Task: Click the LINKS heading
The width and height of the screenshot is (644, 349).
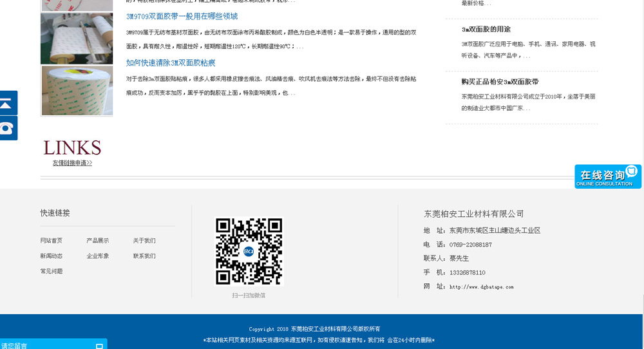Action: [72, 148]
